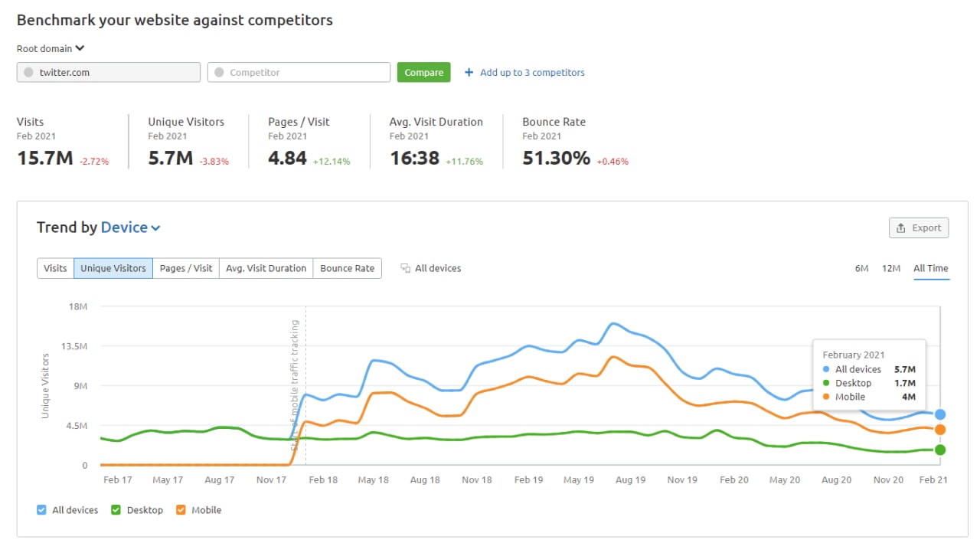Image resolution: width=980 pixels, height=543 pixels.
Task: Open the All devices filter dropdown
Action: click(431, 269)
